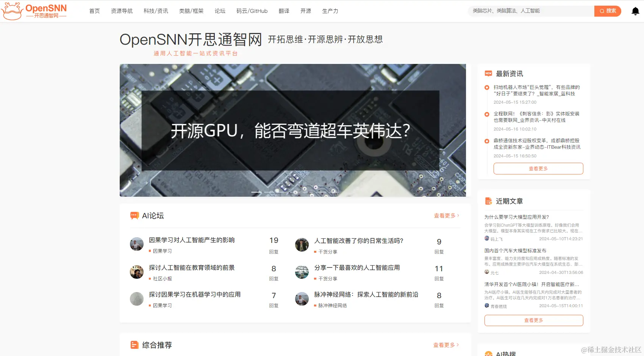Open thread 分享一下最喜欢的人工智能应用
Viewport: 644px width, 356px height.
pos(357,268)
